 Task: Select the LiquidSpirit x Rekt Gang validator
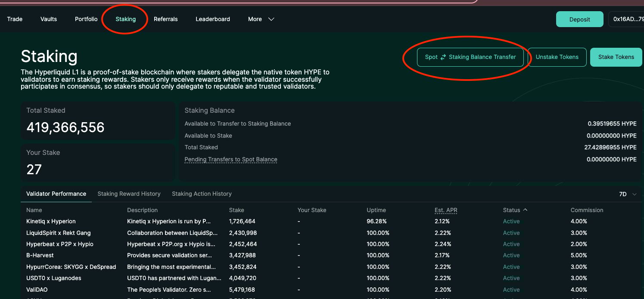point(59,233)
